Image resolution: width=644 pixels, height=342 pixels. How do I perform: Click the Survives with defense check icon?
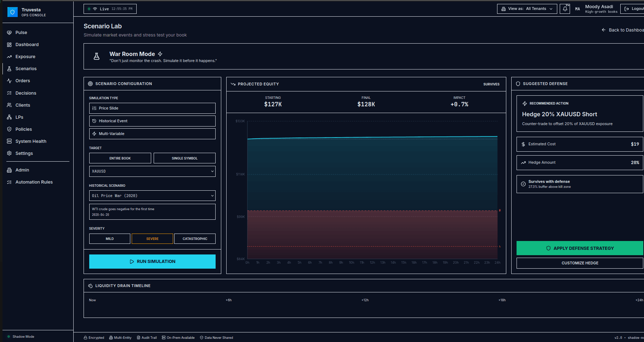(x=523, y=184)
